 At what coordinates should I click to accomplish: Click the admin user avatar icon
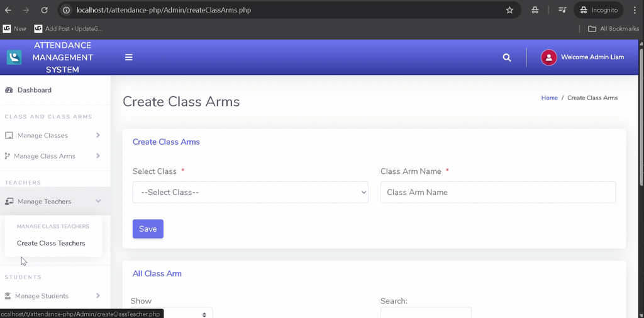coord(548,57)
